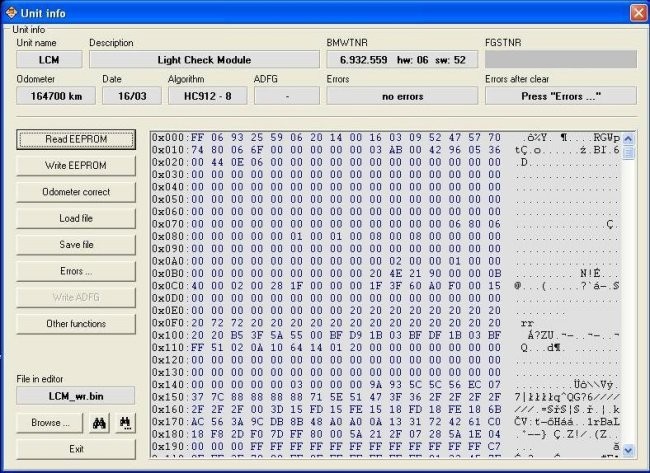Screen dimensions: 650x473
Task: Click the Browse... button
Action: [50, 423]
